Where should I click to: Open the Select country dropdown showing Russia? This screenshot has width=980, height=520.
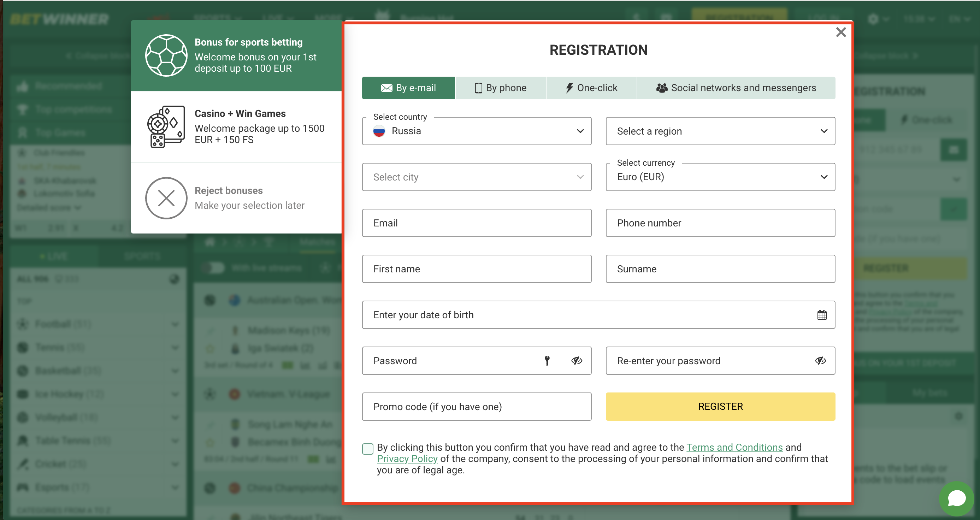[477, 131]
